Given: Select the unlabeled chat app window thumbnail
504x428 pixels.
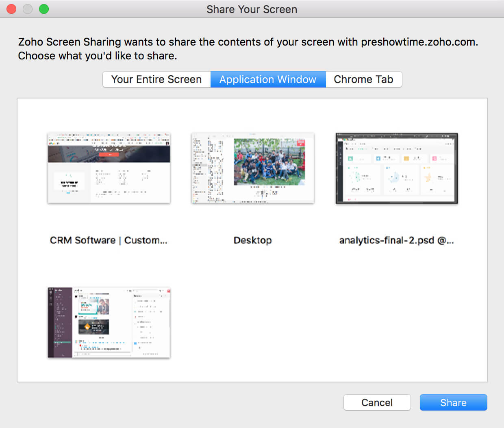Looking at the screenshot, I should (x=109, y=323).
